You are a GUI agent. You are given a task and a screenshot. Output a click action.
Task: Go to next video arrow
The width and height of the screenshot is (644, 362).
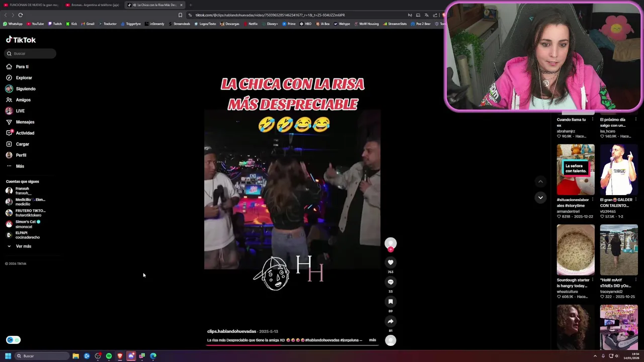(x=540, y=198)
